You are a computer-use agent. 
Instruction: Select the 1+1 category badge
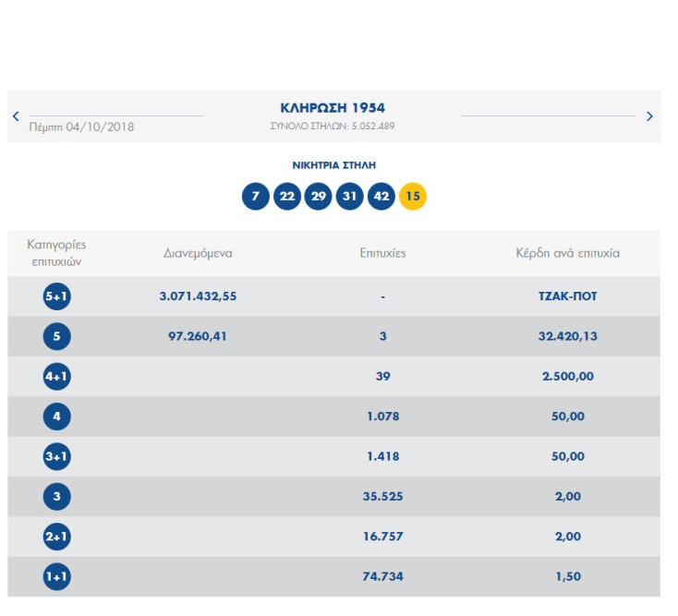(x=56, y=577)
